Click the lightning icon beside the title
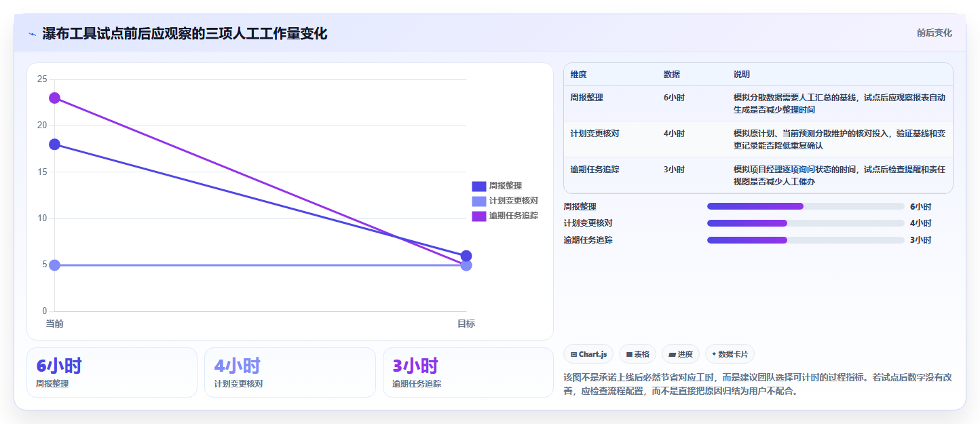This screenshot has width=980, height=424. click(x=32, y=33)
